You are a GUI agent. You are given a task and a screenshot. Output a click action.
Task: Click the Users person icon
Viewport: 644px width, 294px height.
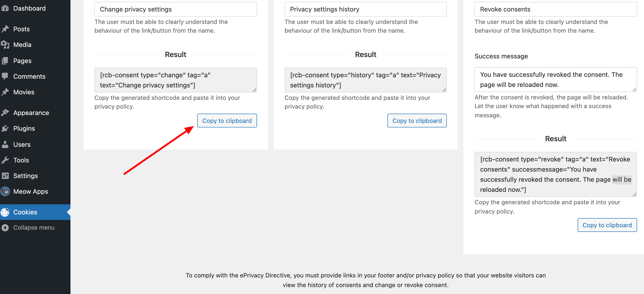coord(5,144)
